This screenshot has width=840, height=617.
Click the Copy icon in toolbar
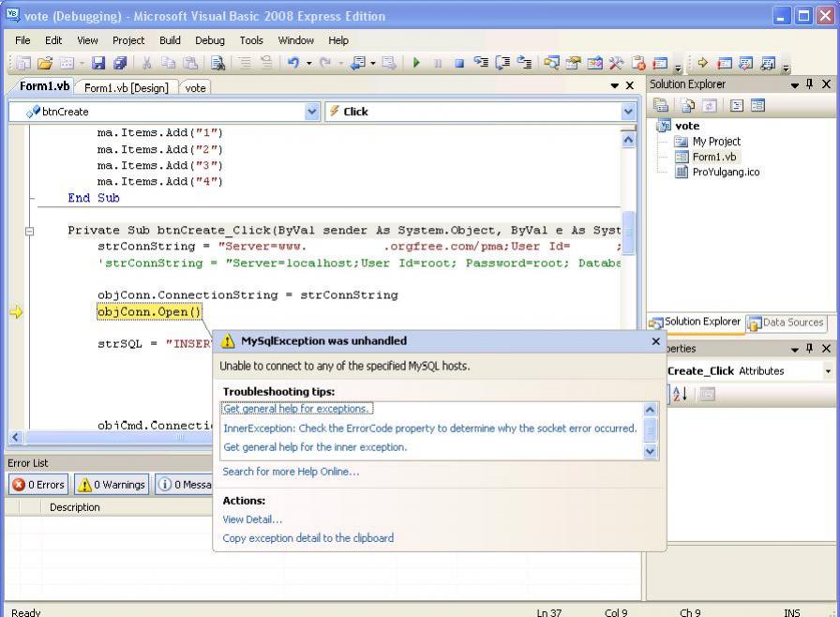pos(168,63)
